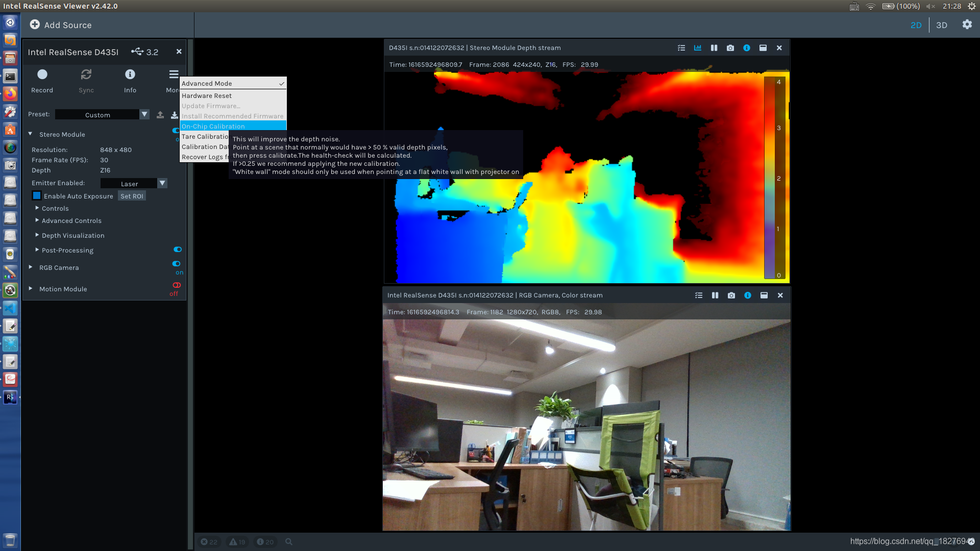Show depth stream histogram chart icon

pyautogui.click(x=698, y=48)
